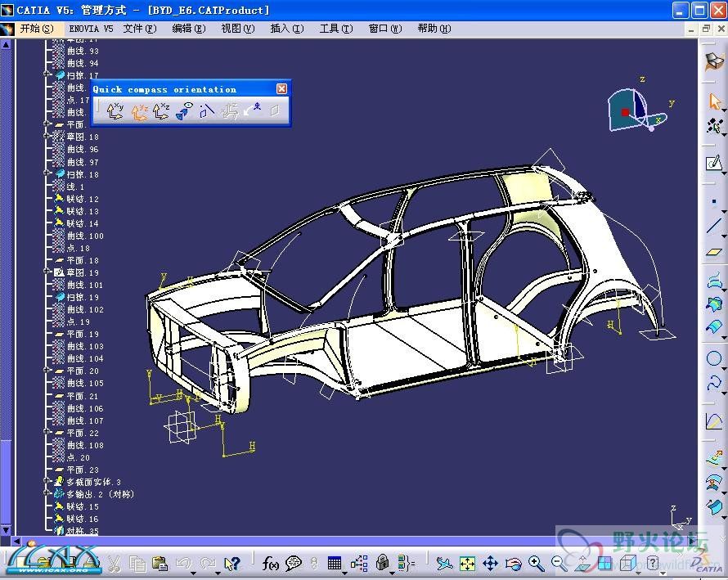The image size is (728, 580).
Task: Expand the 多输出.2 (对称) tree node
Action: pos(47,493)
